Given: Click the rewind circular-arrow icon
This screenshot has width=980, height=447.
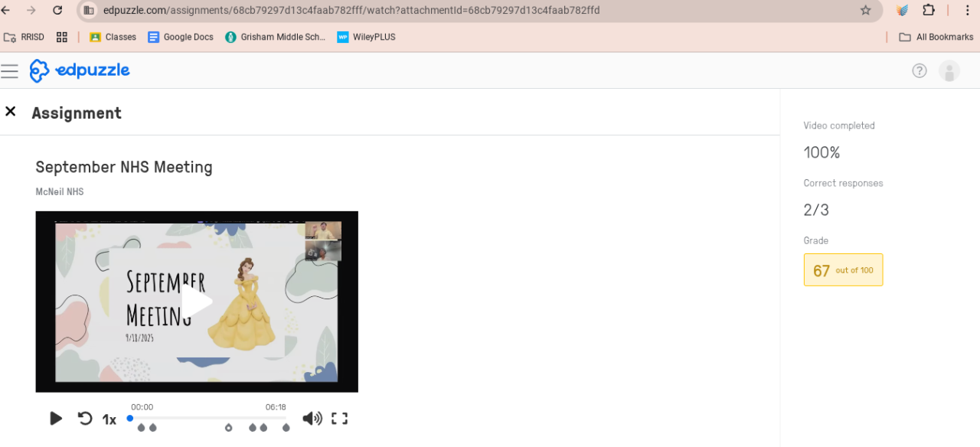Looking at the screenshot, I should pos(85,419).
